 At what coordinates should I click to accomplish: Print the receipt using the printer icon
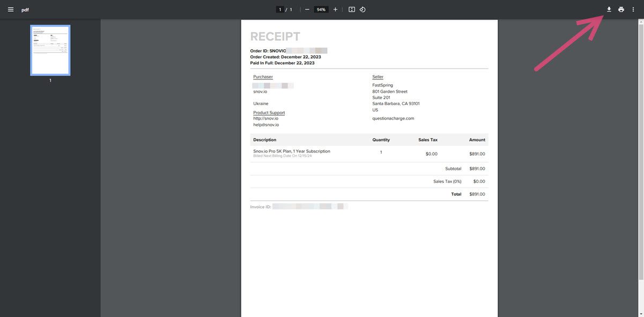621,10
